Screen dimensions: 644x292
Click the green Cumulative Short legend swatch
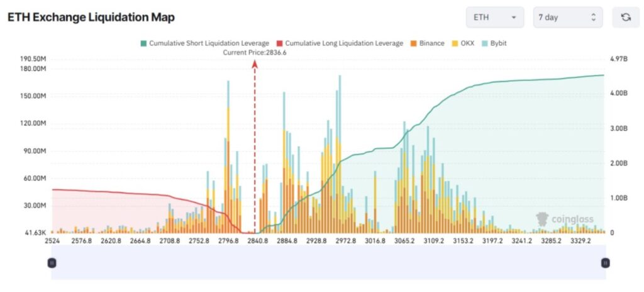(x=144, y=43)
